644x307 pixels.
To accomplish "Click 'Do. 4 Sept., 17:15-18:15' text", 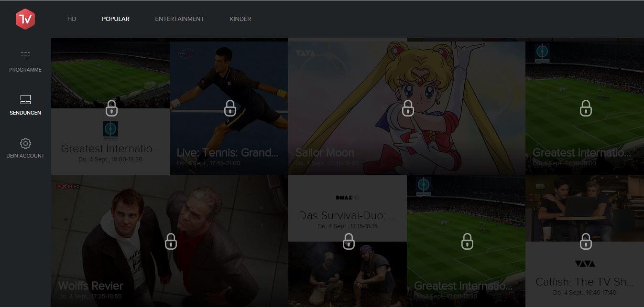I will click(348, 226).
